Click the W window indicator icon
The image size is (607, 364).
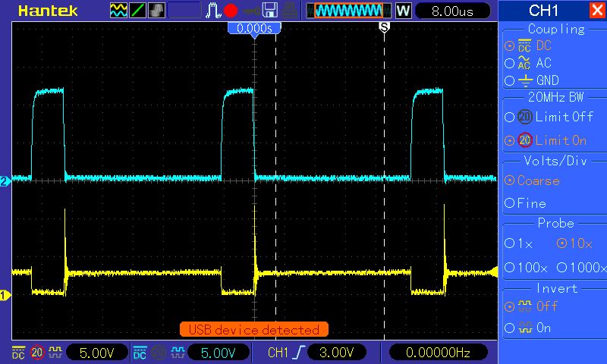(403, 11)
